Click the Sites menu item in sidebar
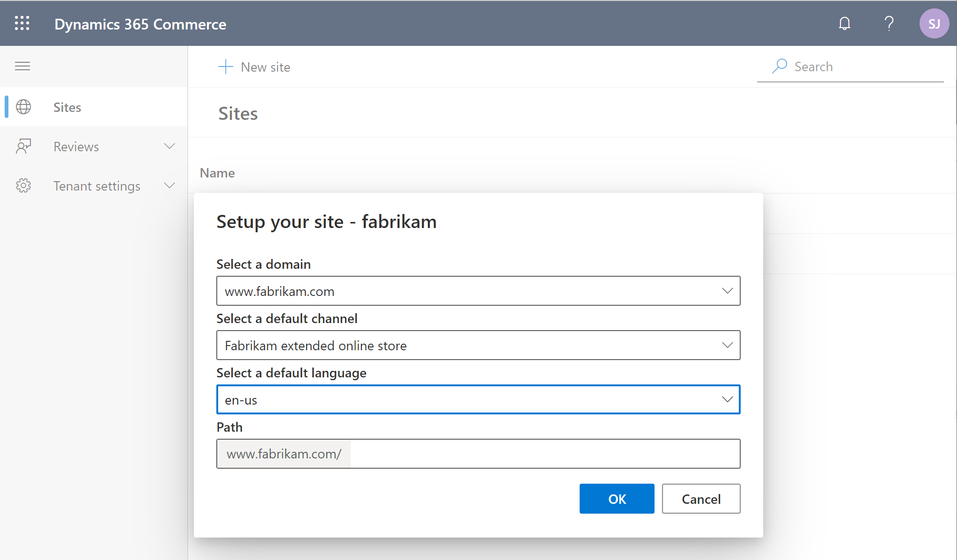 [66, 107]
